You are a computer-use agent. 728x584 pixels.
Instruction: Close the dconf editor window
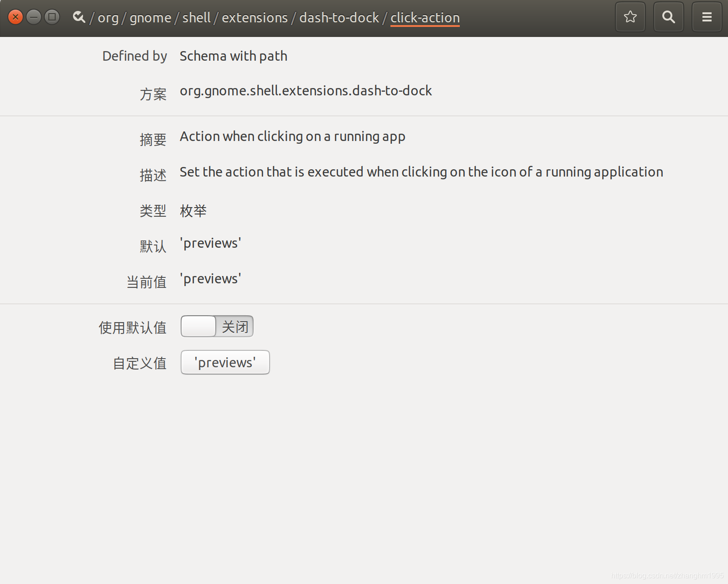[x=15, y=17]
